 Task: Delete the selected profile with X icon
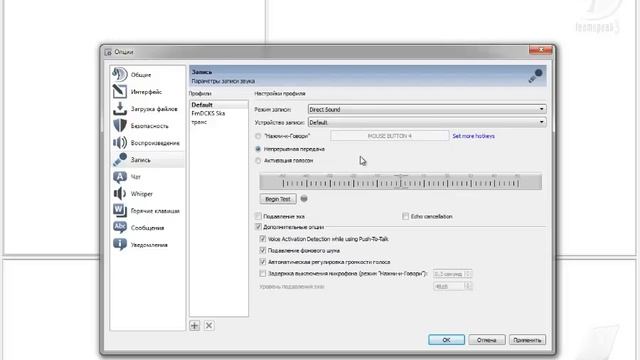point(209,326)
